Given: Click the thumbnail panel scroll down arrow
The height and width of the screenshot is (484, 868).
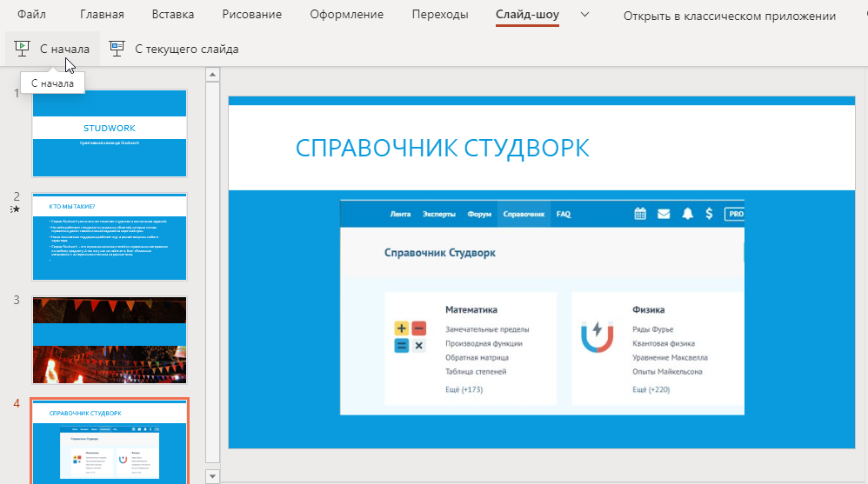Looking at the screenshot, I should 211,475.
